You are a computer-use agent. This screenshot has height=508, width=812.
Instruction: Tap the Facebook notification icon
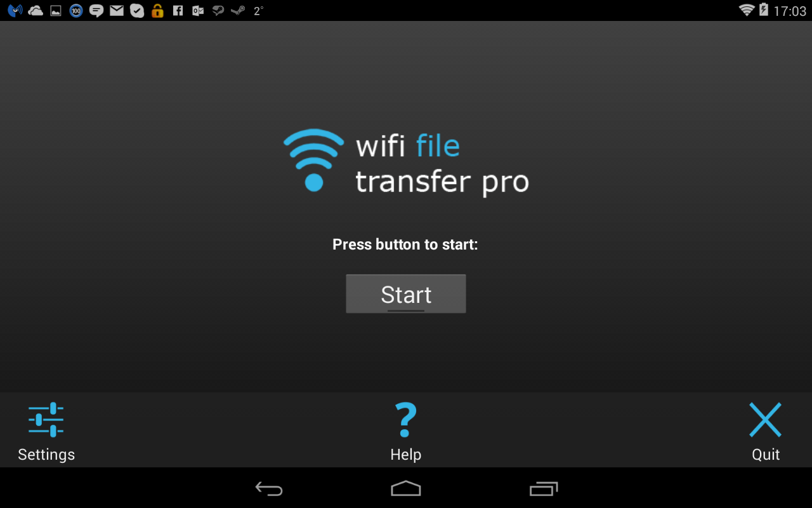coord(178,11)
